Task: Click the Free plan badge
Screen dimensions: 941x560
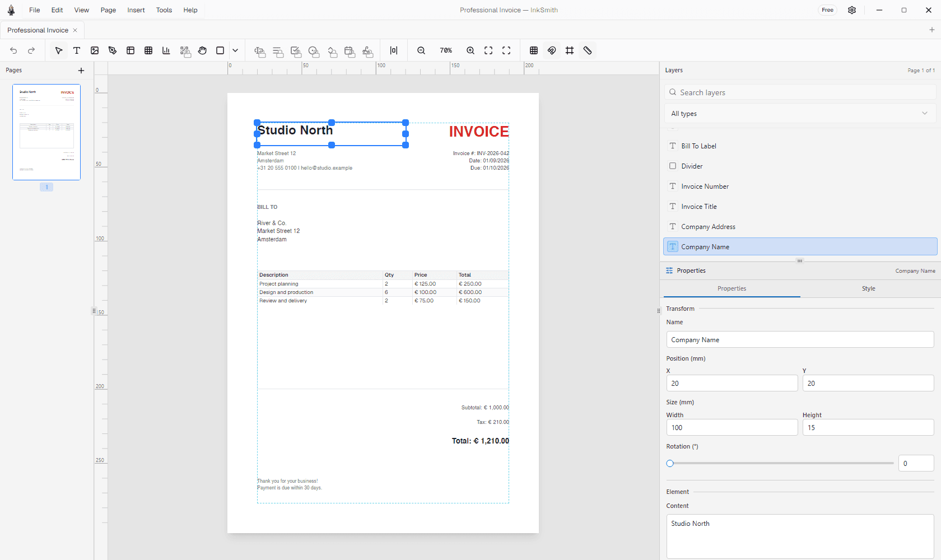Action: pos(828,10)
